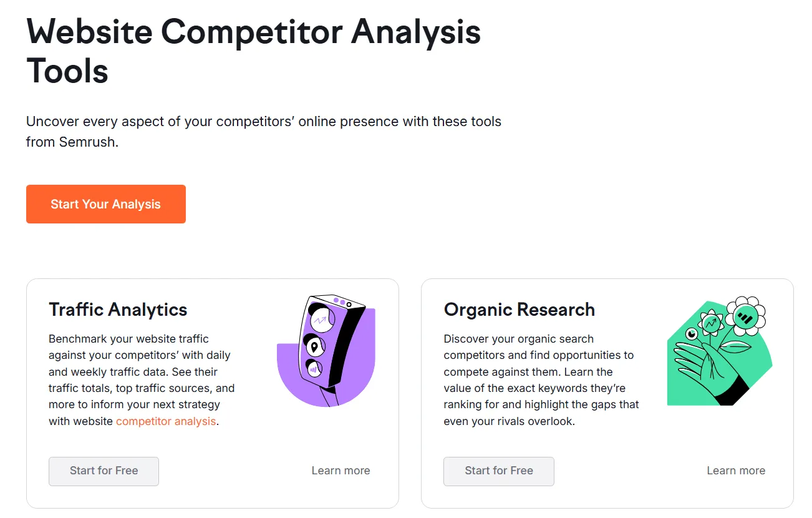Click the Traffic Analytics description paragraph
The width and height of the screenshot is (812, 518).
tap(142, 380)
